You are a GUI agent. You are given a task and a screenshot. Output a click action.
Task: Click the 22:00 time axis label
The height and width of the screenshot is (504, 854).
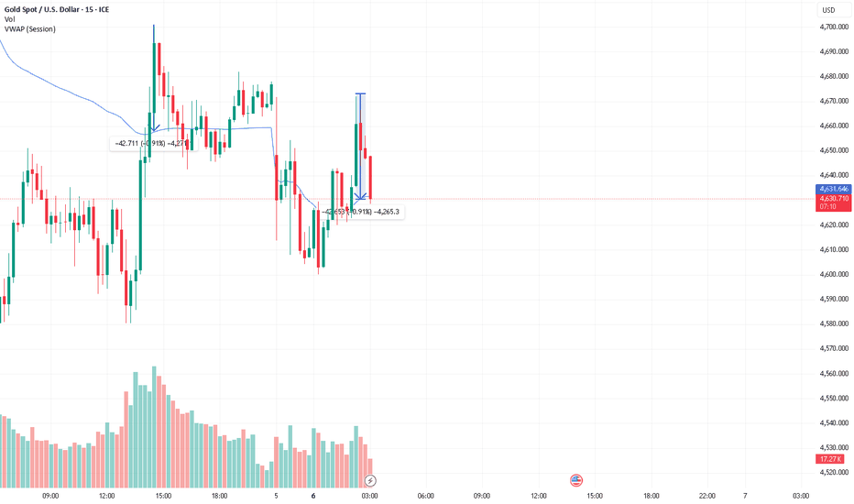706,496
